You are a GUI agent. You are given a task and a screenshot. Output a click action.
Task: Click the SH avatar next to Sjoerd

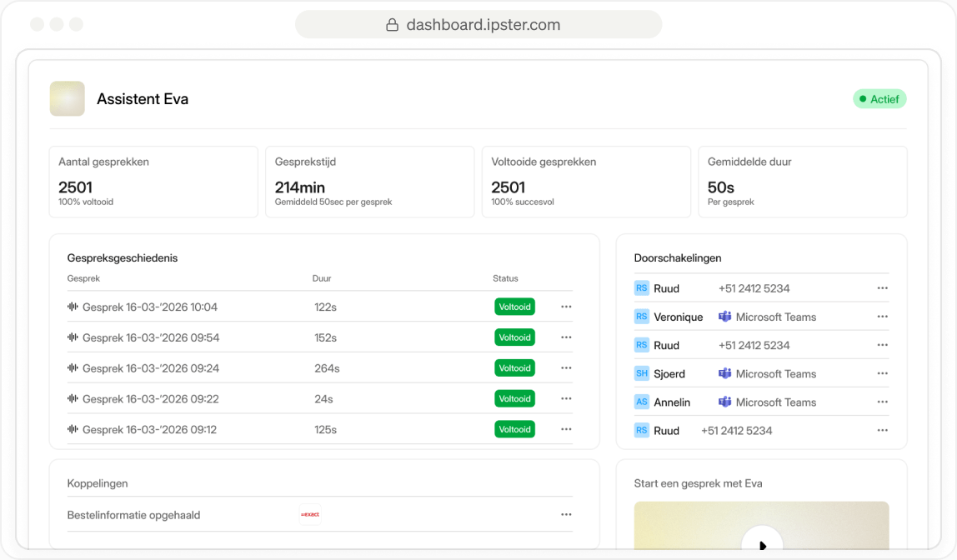(641, 373)
